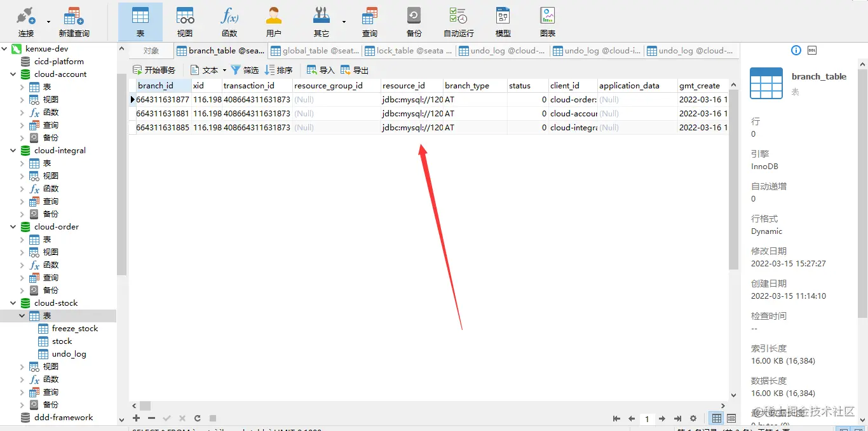Expand 视图 under cloud-stock

[x=22, y=367]
